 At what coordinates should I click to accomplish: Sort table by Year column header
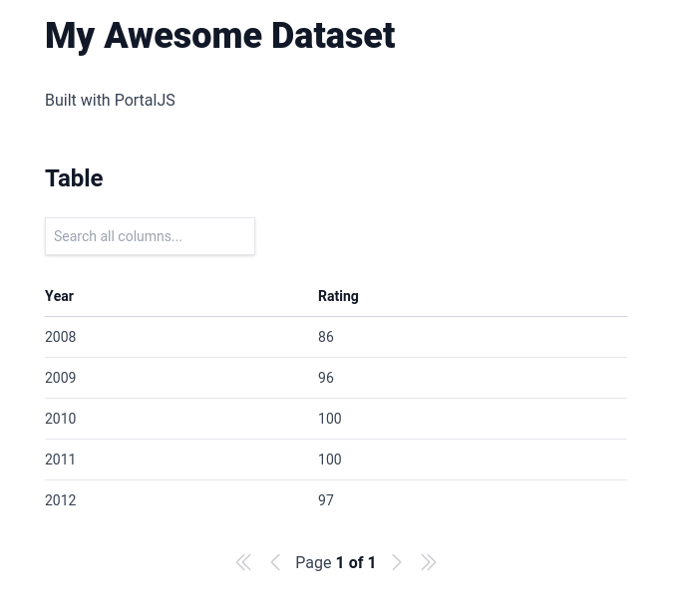point(60,296)
